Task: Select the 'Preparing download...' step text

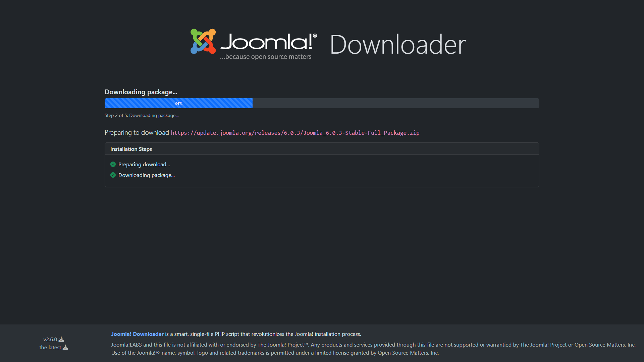Action: (144, 164)
